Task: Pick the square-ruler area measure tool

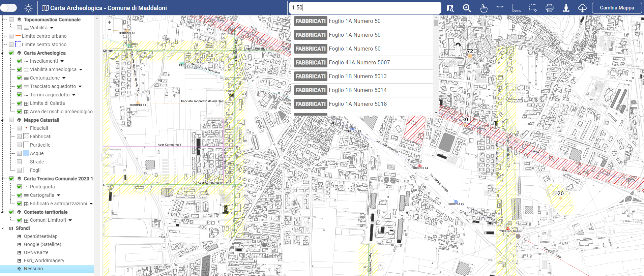Action: pos(516,8)
